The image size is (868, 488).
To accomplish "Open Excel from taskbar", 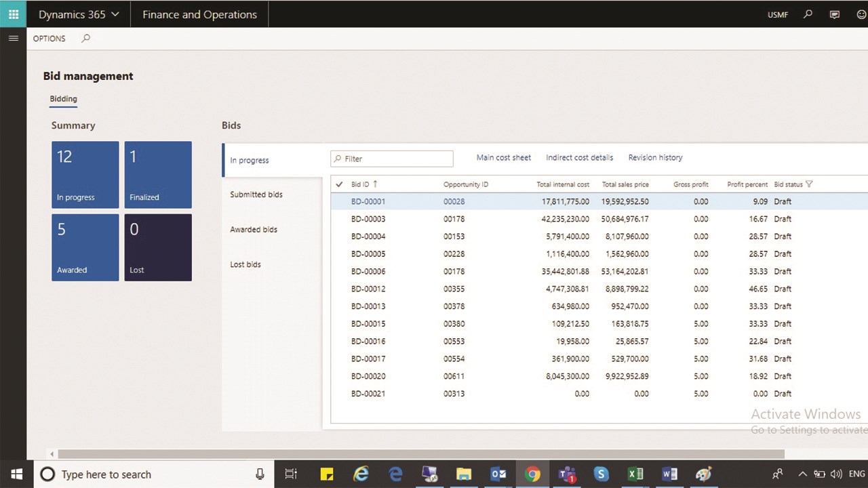I will pos(635,474).
